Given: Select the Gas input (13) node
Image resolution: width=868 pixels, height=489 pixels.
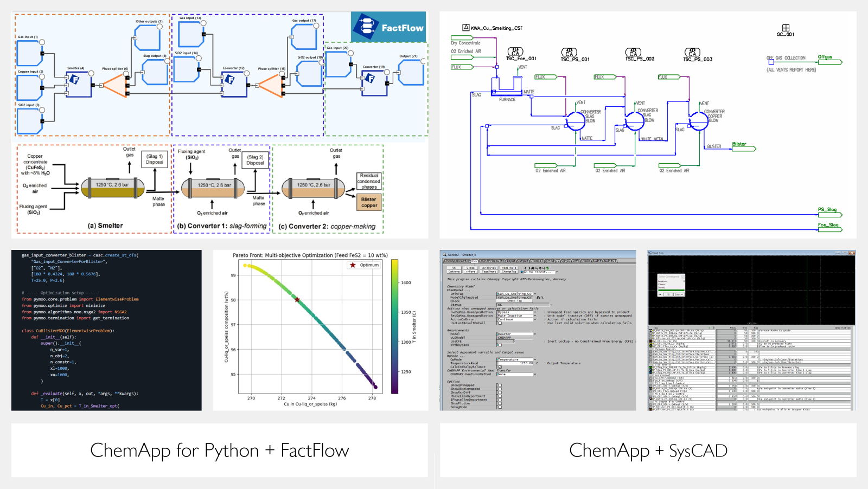Looking at the screenshot, I should pyautogui.click(x=192, y=34).
